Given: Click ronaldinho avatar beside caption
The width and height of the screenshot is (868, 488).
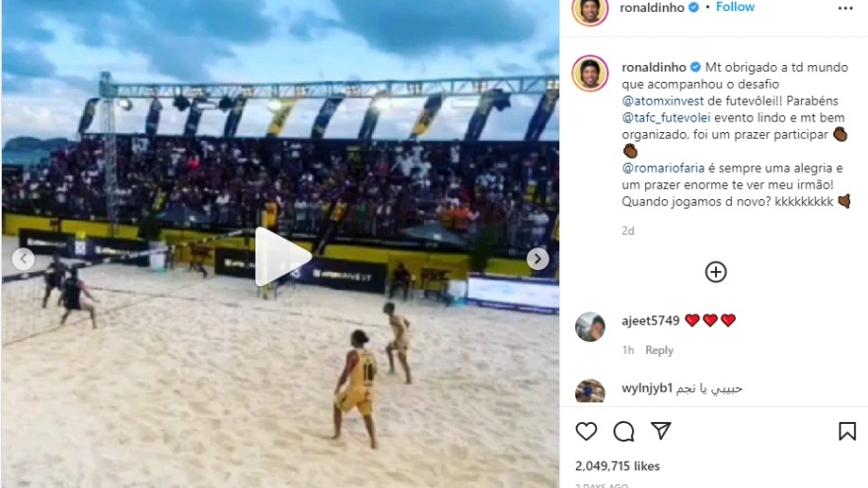Looking at the screenshot, I should 590,73.
